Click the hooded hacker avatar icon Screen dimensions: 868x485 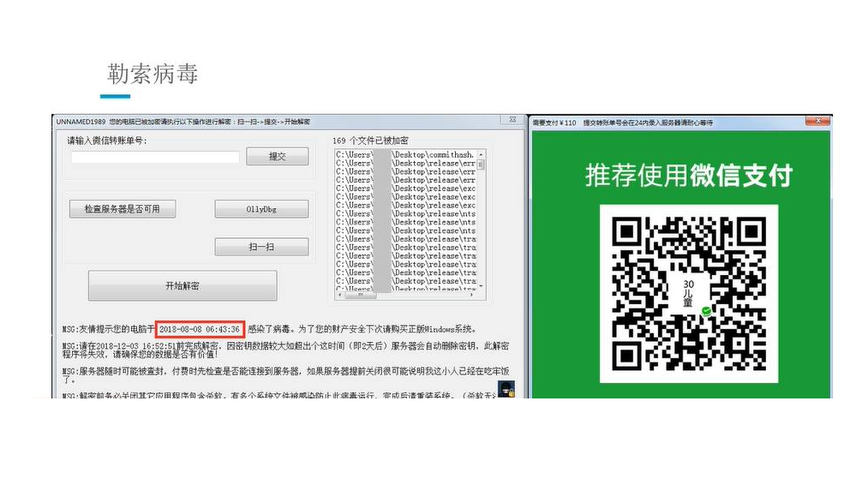click(x=506, y=389)
